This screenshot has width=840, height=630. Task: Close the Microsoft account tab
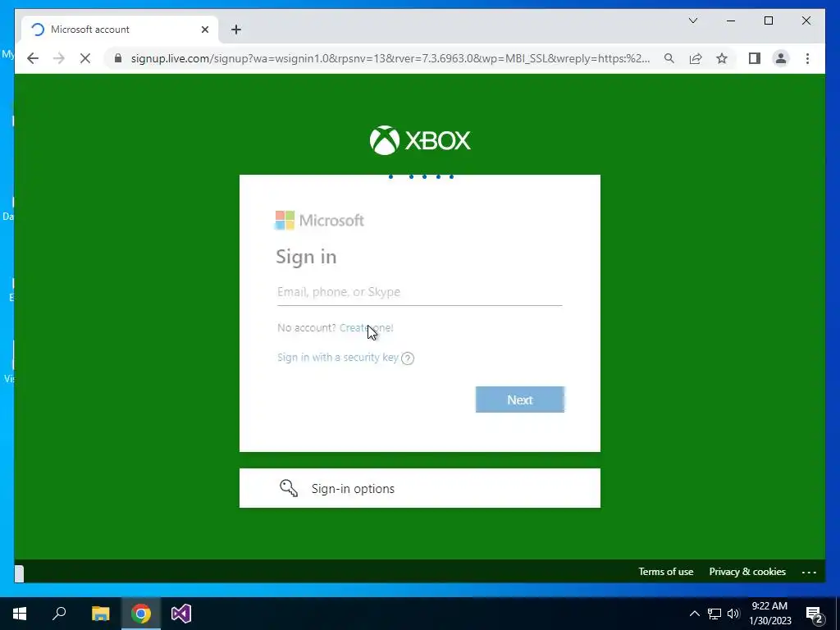pos(204,30)
